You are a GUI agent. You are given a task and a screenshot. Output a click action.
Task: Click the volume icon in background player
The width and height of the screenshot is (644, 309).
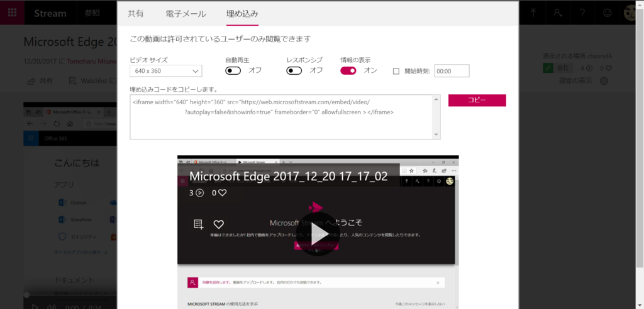pos(52,306)
